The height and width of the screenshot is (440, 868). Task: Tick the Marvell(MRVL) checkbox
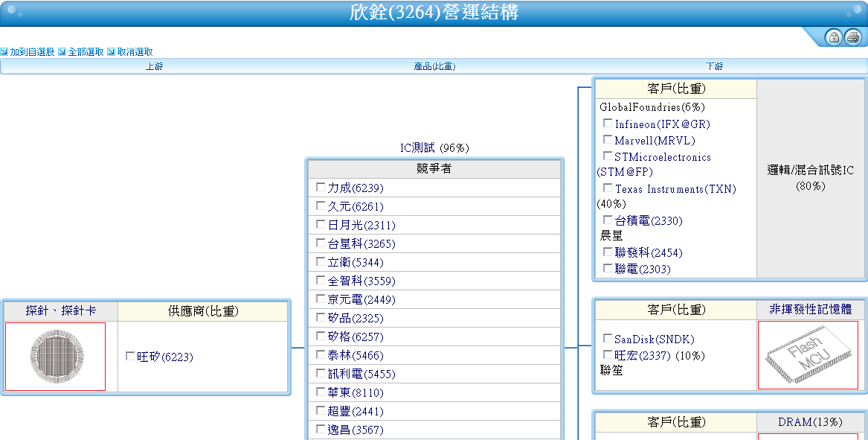pos(608,140)
